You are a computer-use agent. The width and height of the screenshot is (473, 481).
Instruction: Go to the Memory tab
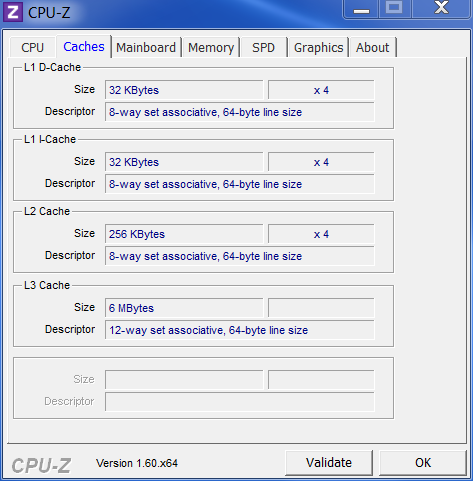[211, 47]
